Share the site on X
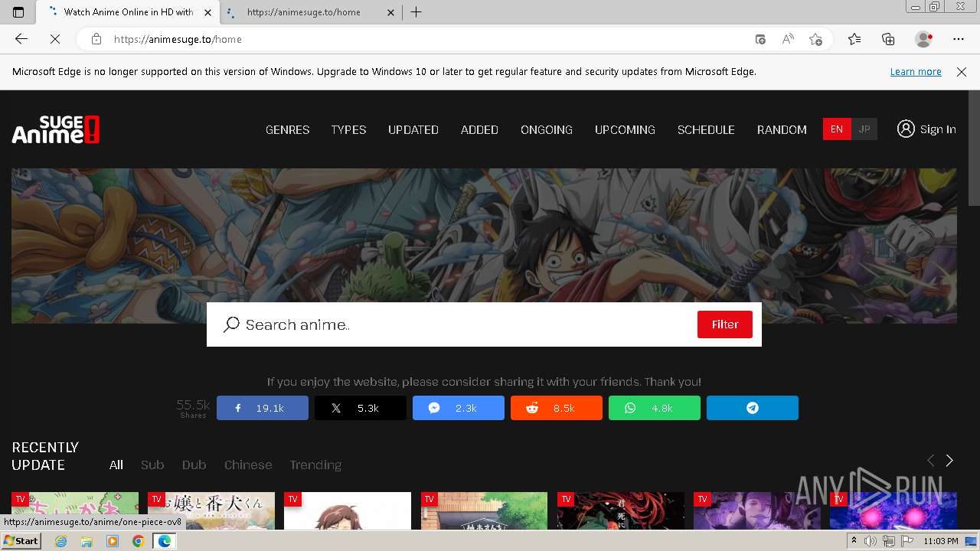The width and height of the screenshot is (980, 551). point(361,408)
